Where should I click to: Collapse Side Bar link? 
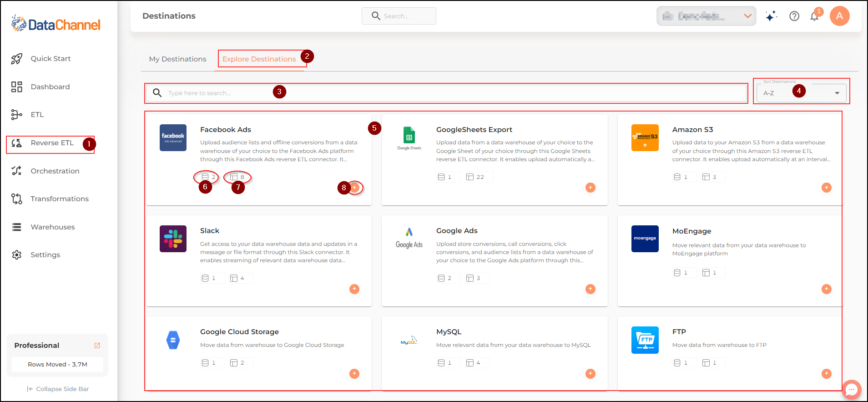[x=58, y=389]
